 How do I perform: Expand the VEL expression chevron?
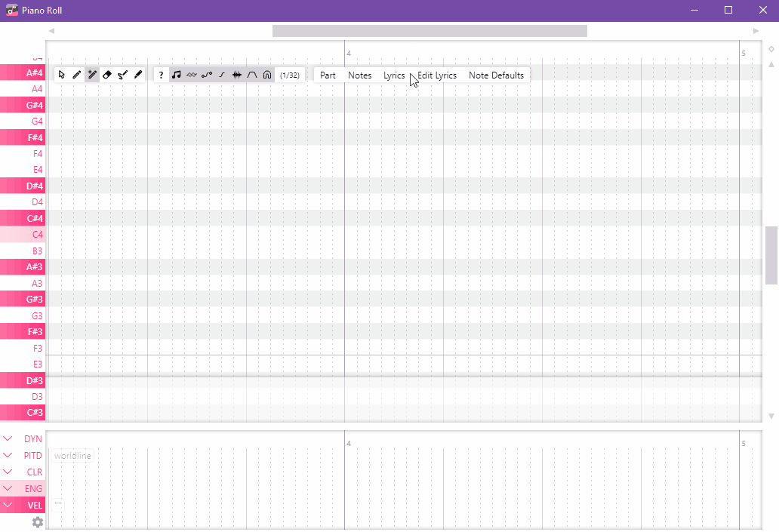click(8, 505)
